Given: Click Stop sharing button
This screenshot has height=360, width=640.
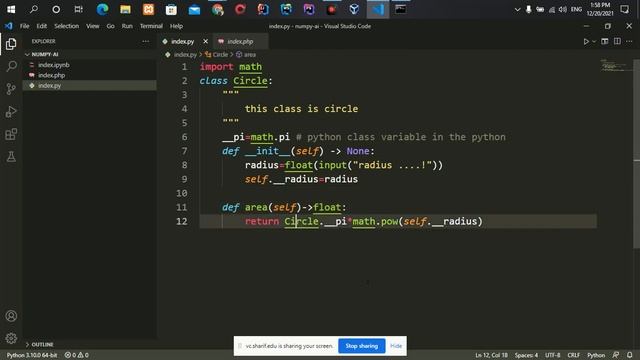Looking at the screenshot, I should click(362, 346).
